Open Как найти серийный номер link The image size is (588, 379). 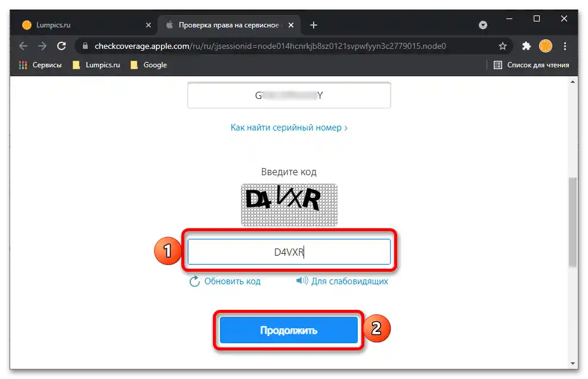point(289,128)
